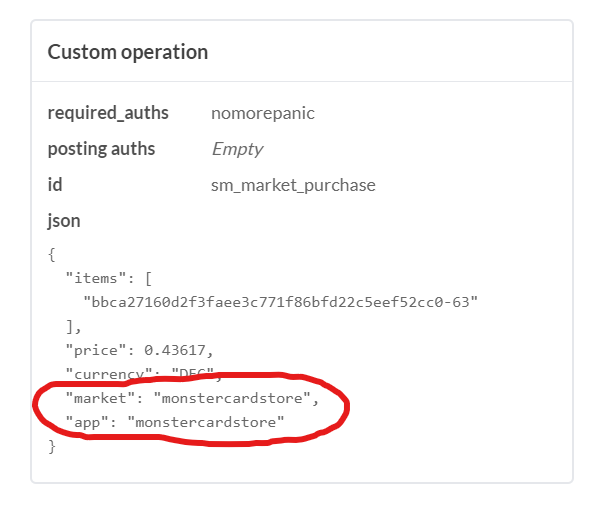The width and height of the screenshot is (601, 507).
Task: Click the posting auths label
Action: pyautogui.click(x=101, y=149)
